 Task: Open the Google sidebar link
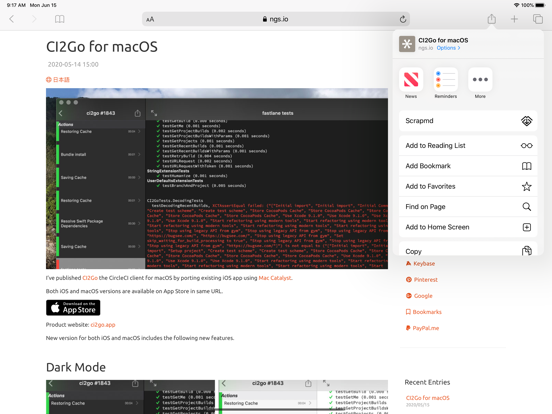[419, 296]
